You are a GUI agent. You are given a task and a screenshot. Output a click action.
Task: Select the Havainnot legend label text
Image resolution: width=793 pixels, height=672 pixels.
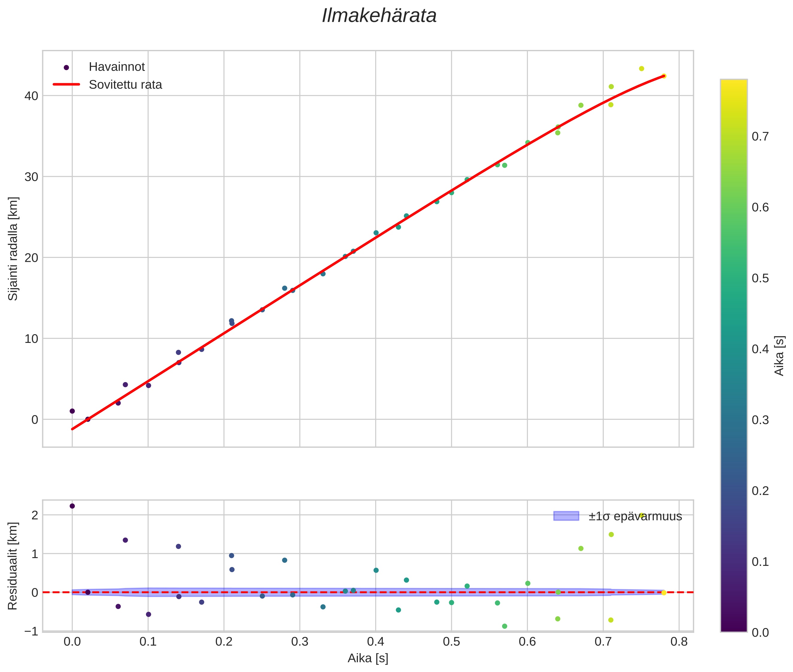[x=117, y=67]
